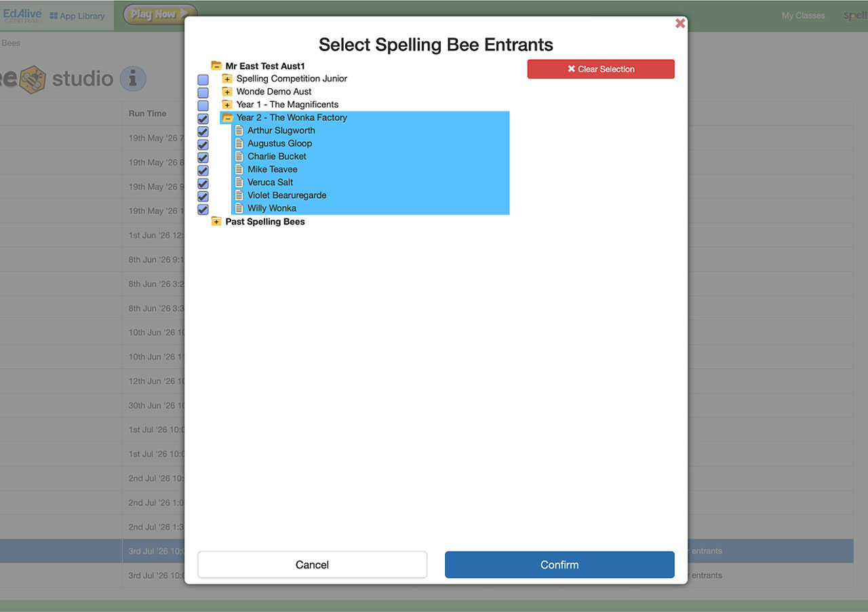Image resolution: width=868 pixels, height=612 pixels.
Task: Untick Violet Bearuregarde's checkbox
Action: [203, 196]
